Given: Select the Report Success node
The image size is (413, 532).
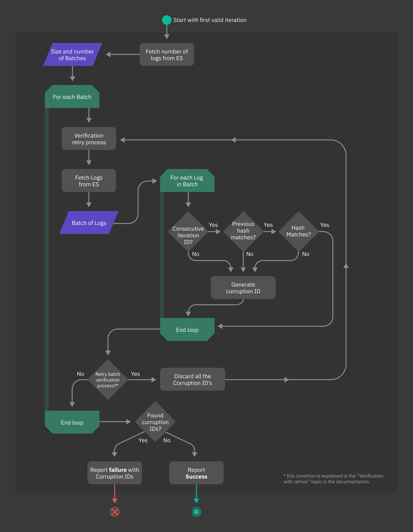Looking at the screenshot, I should tap(196, 473).
